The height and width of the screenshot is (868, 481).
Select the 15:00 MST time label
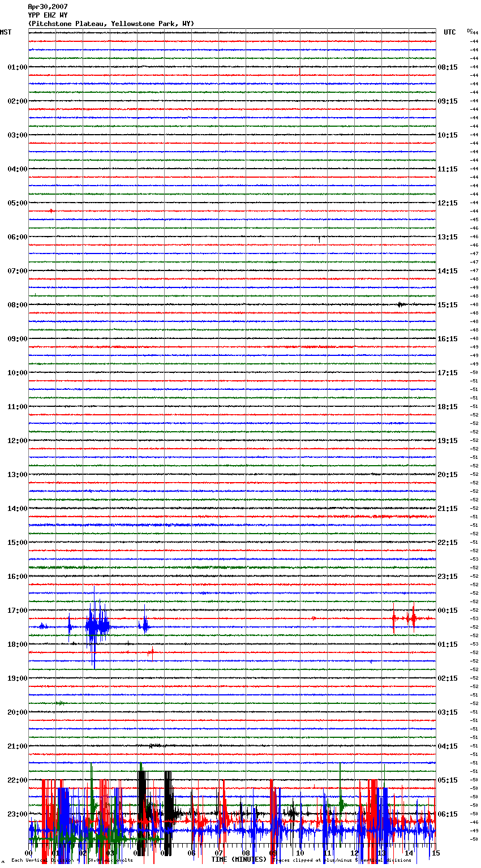17,543
